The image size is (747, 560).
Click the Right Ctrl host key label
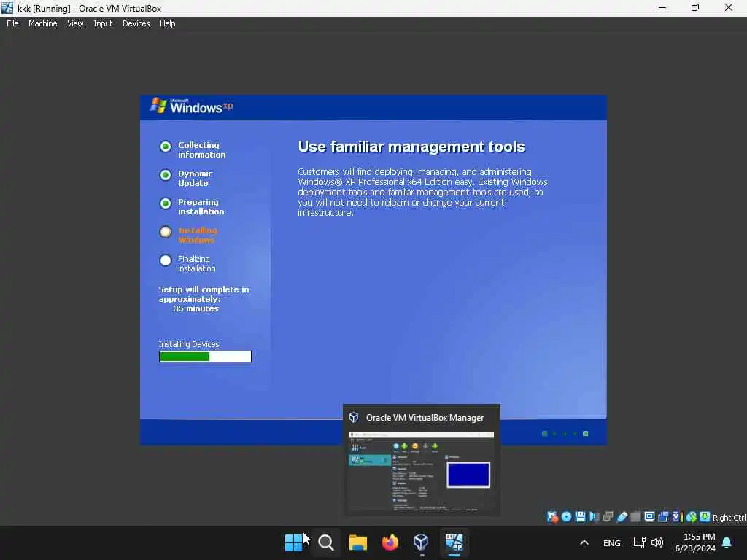click(729, 518)
